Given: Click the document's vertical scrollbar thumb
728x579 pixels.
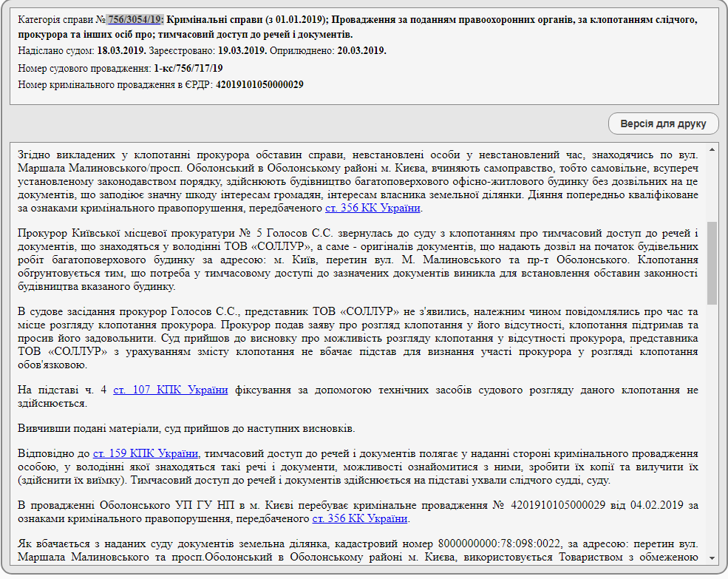Looking at the screenshot, I should (712, 263).
